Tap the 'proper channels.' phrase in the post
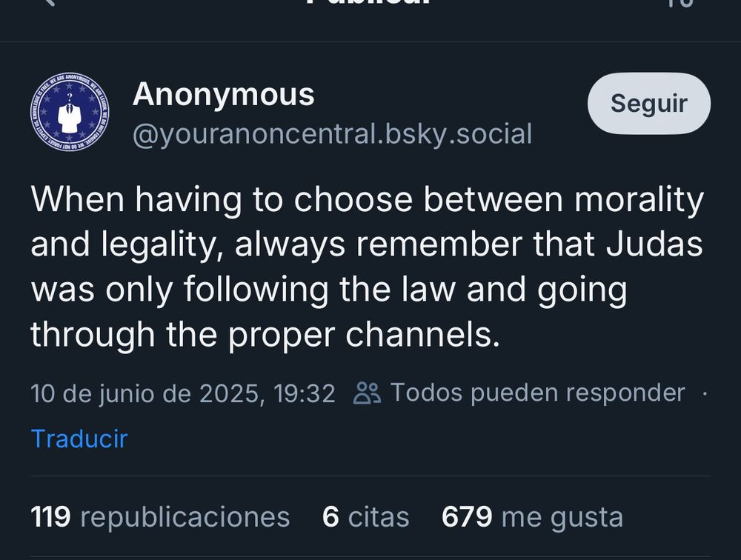 (x=364, y=336)
